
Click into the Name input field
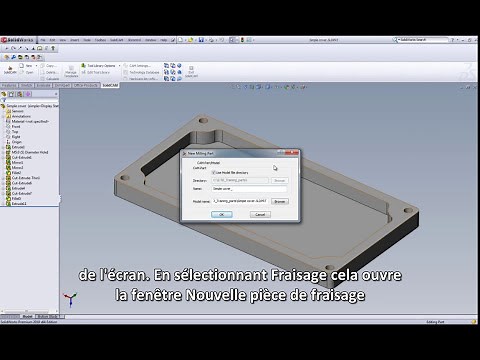coord(249,189)
